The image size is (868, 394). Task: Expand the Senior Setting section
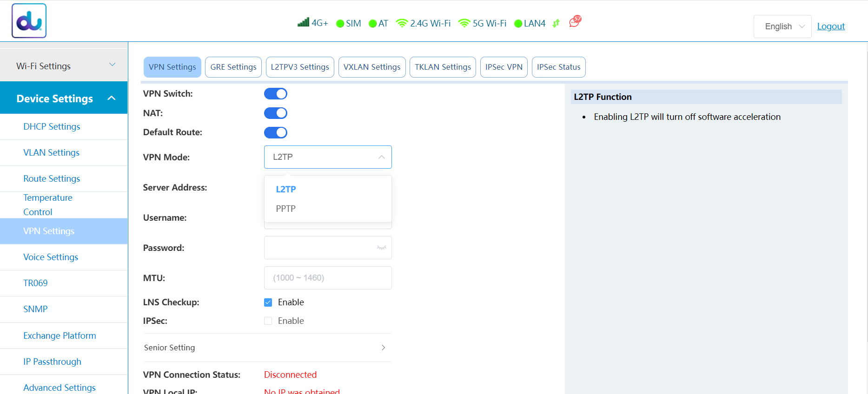(x=267, y=348)
